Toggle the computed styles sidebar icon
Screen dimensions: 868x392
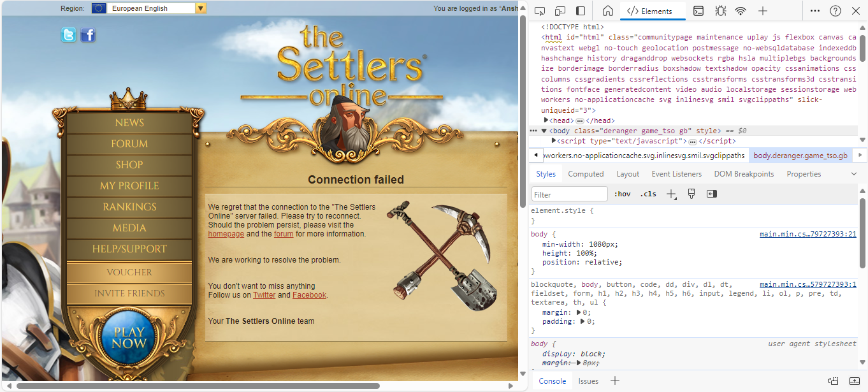pos(712,194)
